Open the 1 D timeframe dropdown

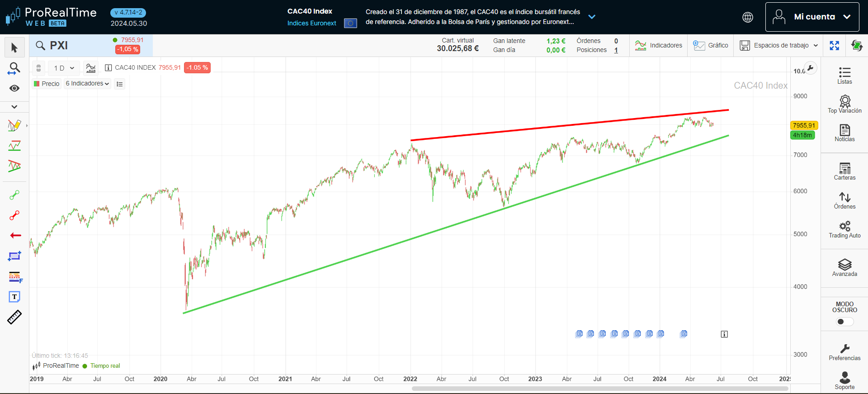pos(64,68)
